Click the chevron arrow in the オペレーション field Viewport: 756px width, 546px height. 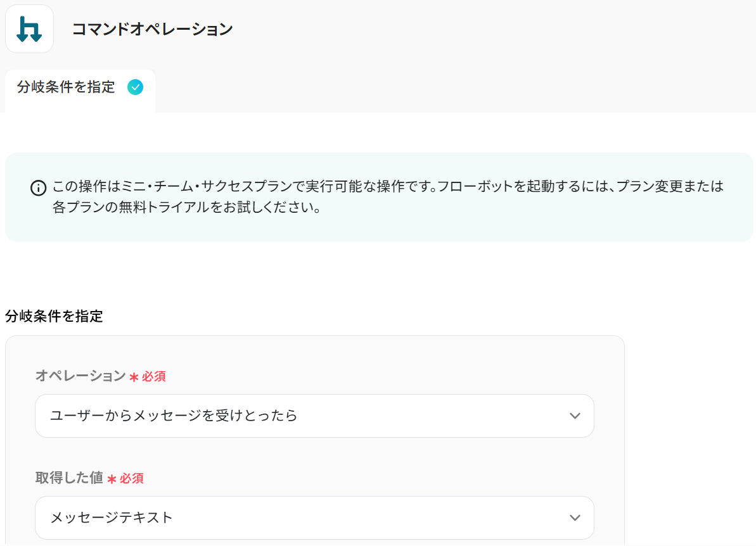[x=575, y=416]
